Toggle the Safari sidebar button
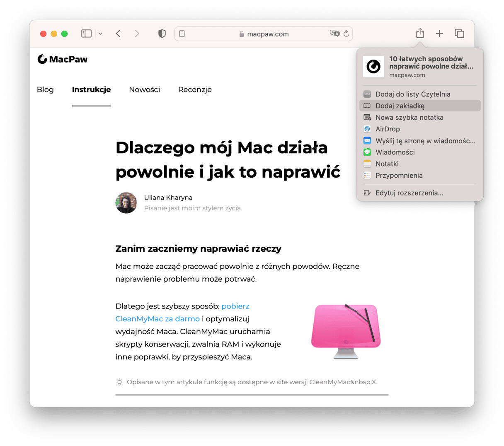Image resolution: width=504 pixels, height=446 pixels. point(86,34)
